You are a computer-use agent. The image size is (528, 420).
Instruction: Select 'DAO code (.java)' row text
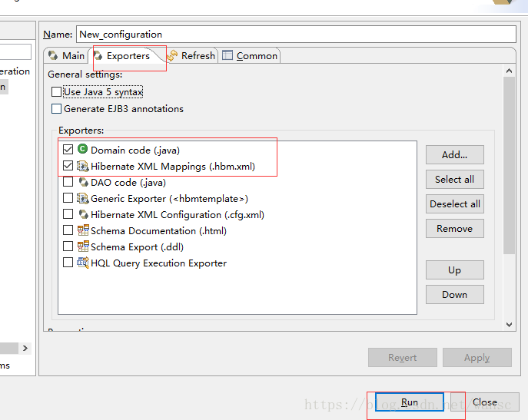click(128, 183)
